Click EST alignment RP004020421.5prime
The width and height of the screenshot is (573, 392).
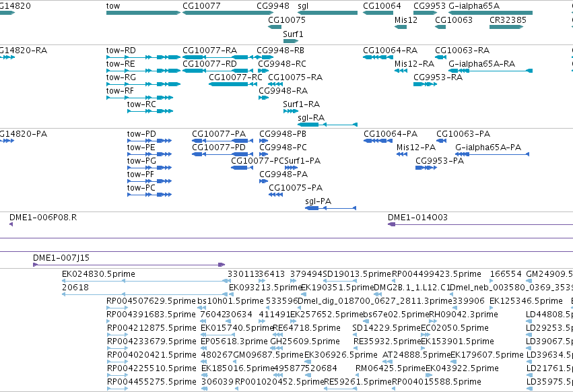point(117,362)
